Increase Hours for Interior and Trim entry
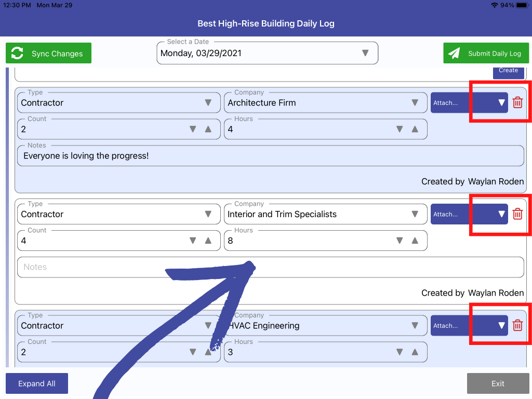Viewport: 532px width, 399px height. point(415,241)
